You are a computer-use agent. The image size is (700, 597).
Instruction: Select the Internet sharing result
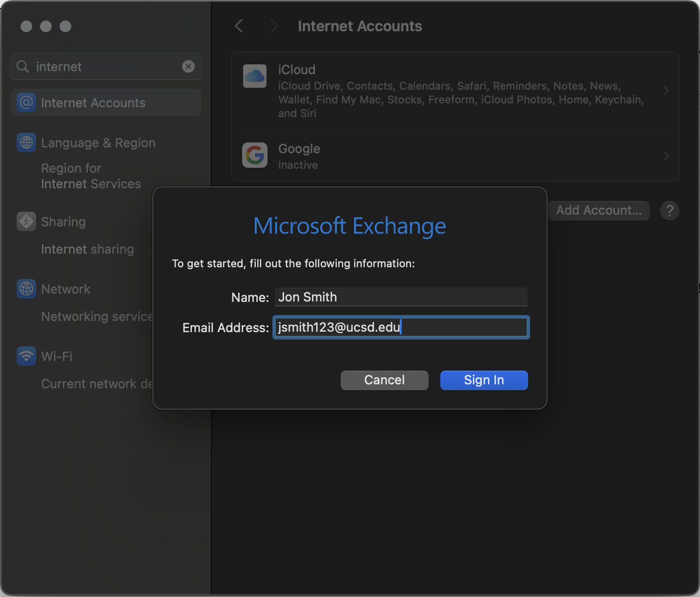click(x=87, y=249)
